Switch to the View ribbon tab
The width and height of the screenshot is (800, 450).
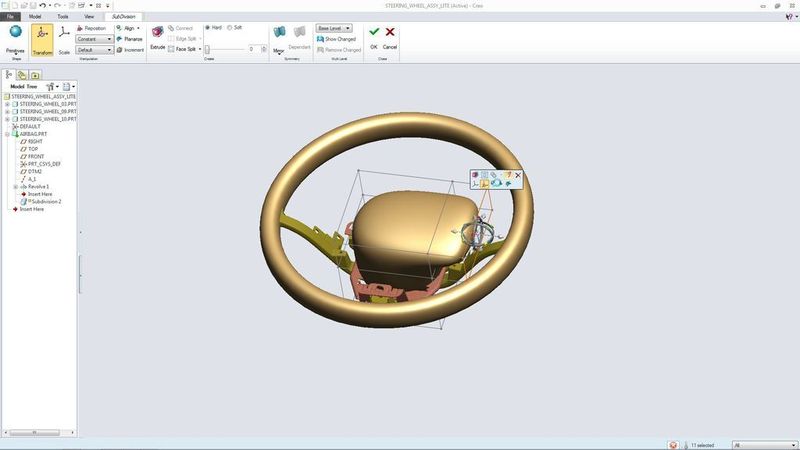[89, 16]
